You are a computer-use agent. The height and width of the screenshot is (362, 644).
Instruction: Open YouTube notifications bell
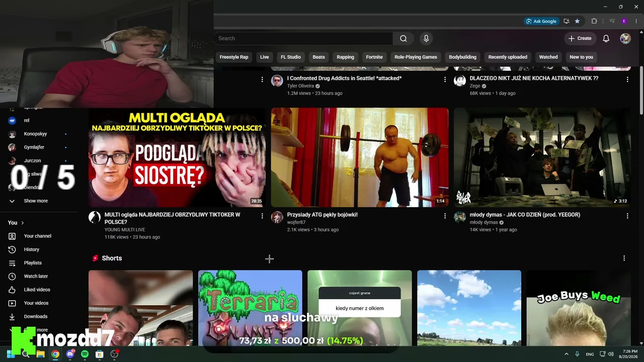coord(606,39)
